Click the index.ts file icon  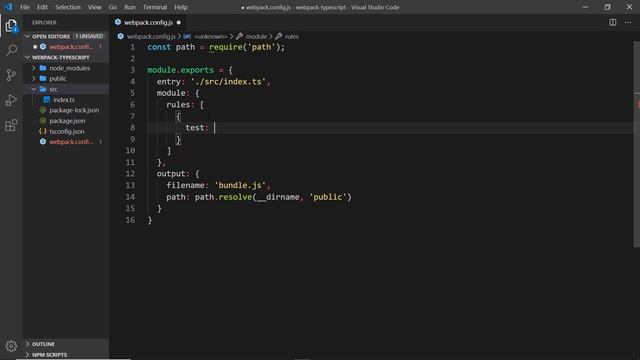tap(47, 100)
